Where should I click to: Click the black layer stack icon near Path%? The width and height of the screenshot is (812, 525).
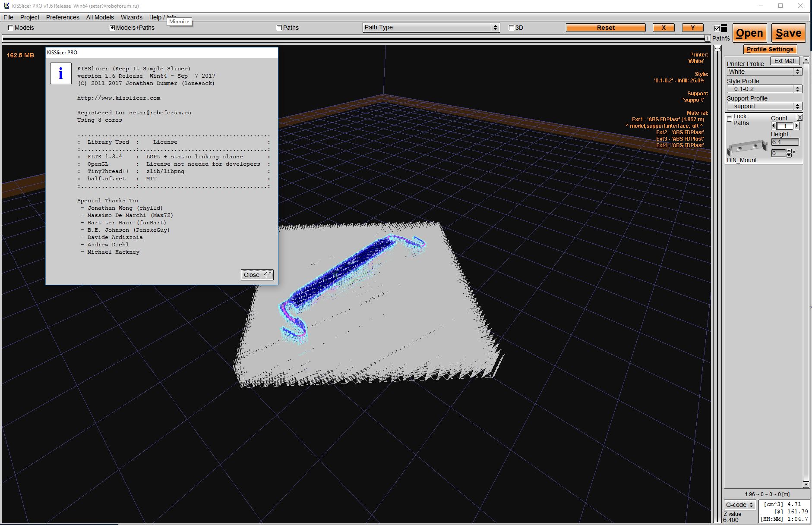(724, 28)
